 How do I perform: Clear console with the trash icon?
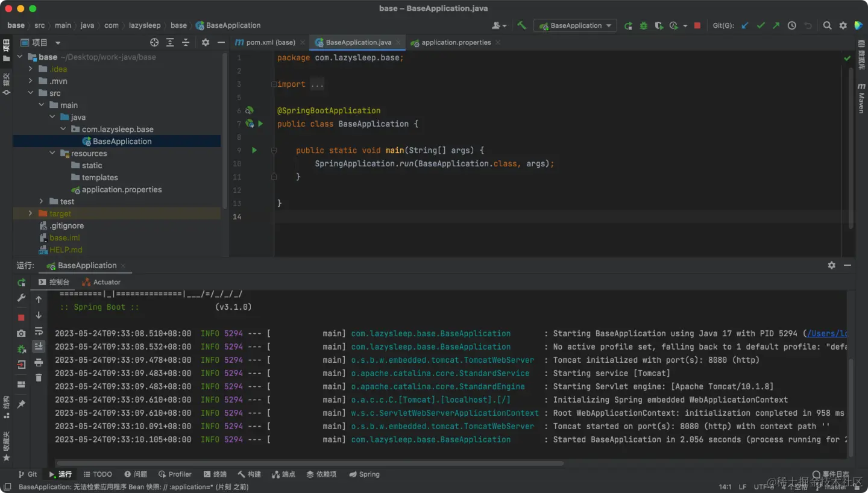[x=39, y=378]
